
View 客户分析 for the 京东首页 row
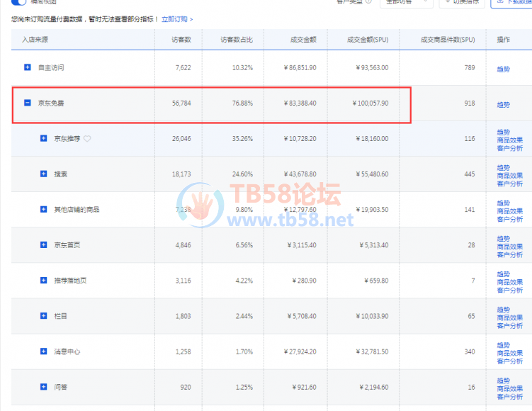coord(509,255)
